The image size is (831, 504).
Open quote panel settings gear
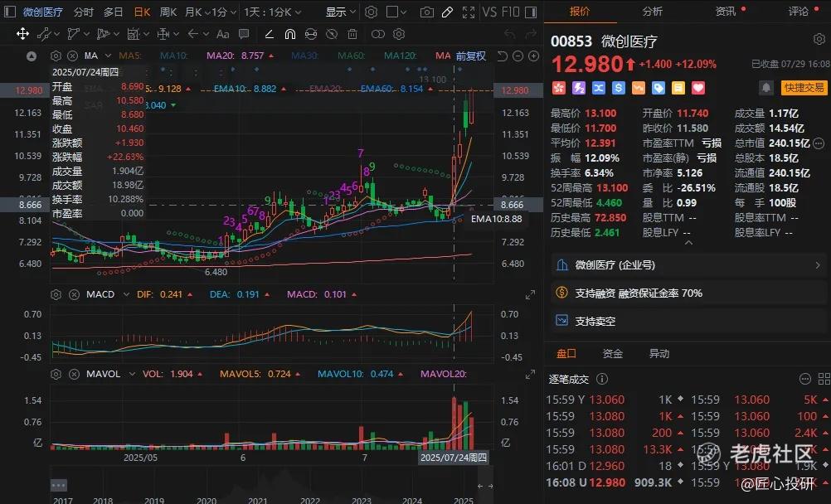click(819, 39)
